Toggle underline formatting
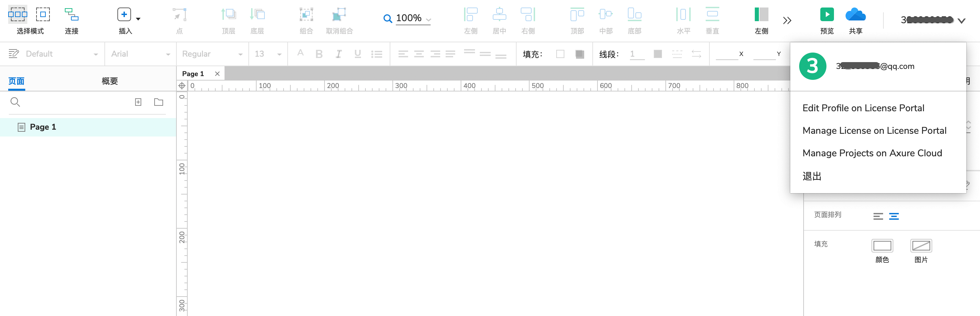980x316 pixels. coord(358,54)
